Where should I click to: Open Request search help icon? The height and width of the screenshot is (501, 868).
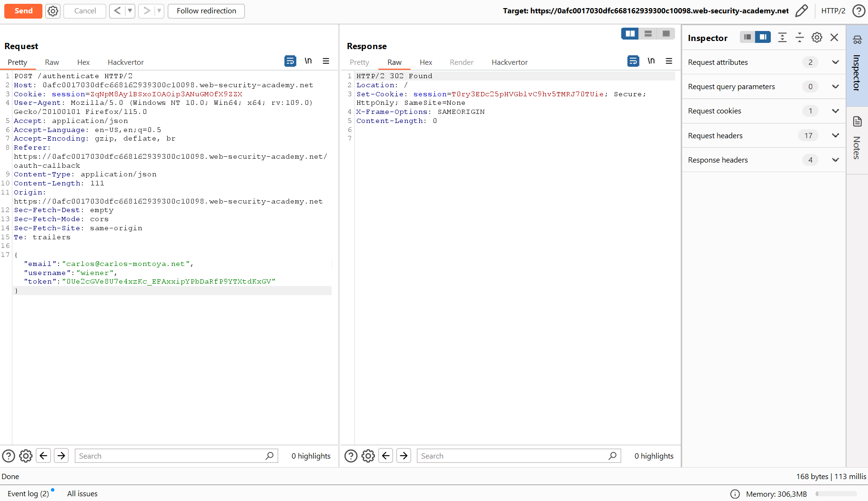[9, 456]
